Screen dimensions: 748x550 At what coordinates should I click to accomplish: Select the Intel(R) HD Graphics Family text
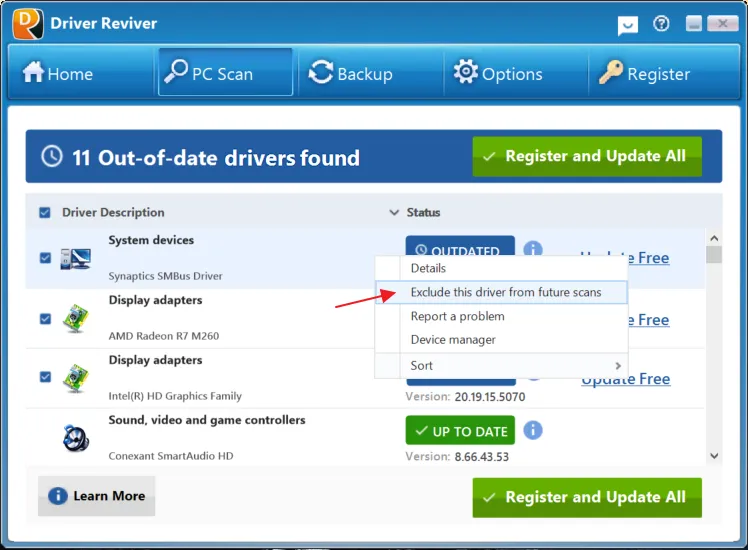175,396
